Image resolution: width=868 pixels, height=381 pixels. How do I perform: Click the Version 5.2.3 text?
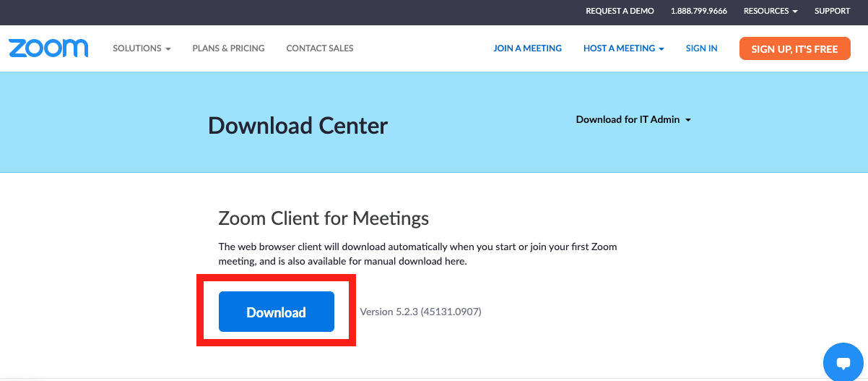click(x=420, y=312)
